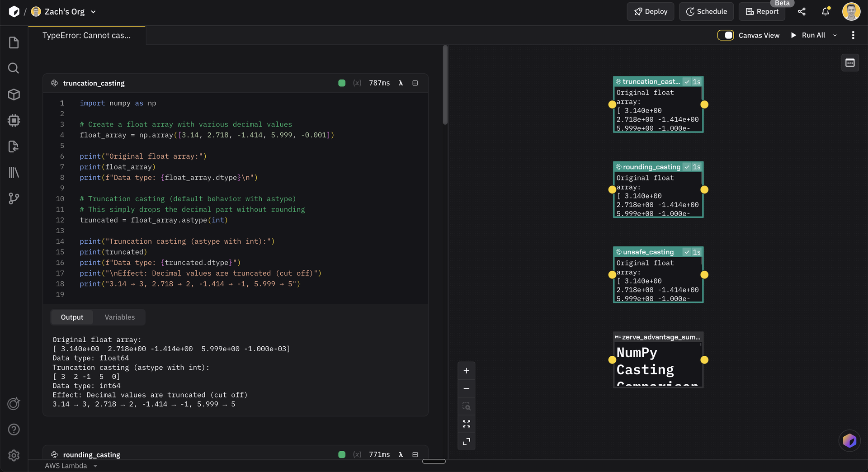The width and height of the screenshot is (868, 472).
Task: Open the git branch icon in sidebar
Action: [x=14, y=198]
